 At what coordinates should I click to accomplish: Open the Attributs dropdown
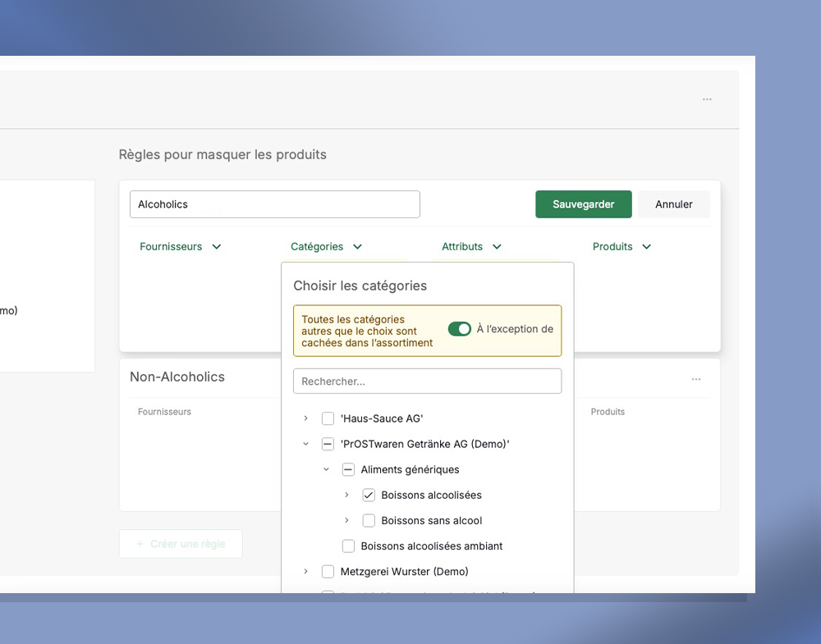471,246
